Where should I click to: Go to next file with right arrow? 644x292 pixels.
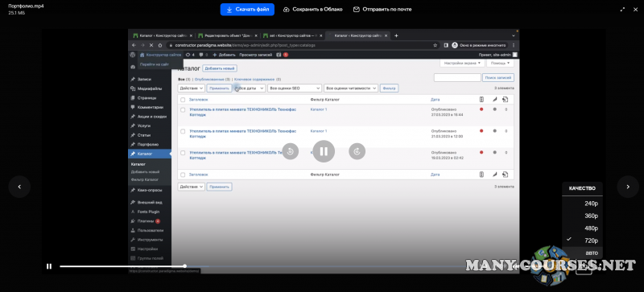(x=628, y=187)
